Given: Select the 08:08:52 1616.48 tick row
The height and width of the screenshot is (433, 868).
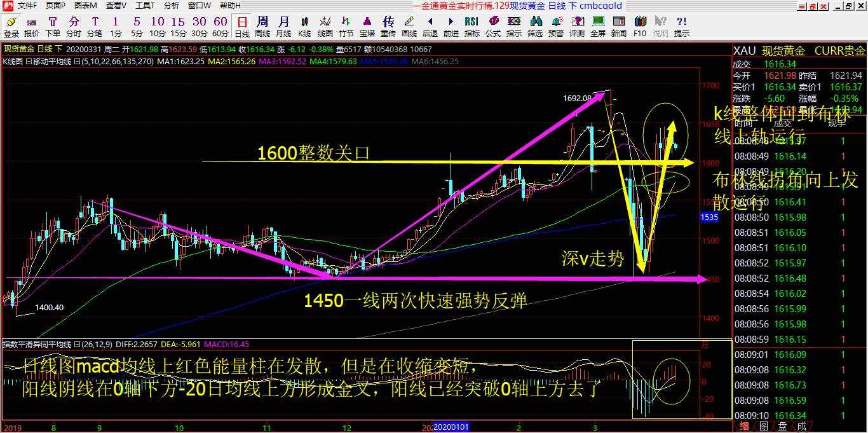Looking at the screenshot, I should pos(799,278).
